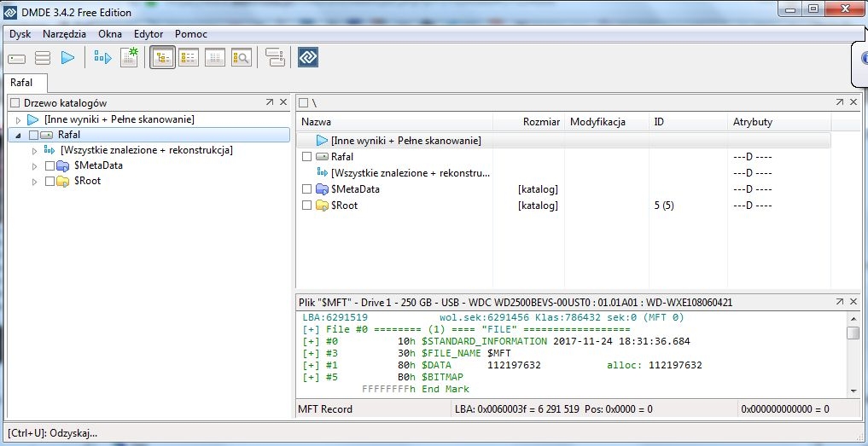Close the $MFT record panel

coord(853,302)
